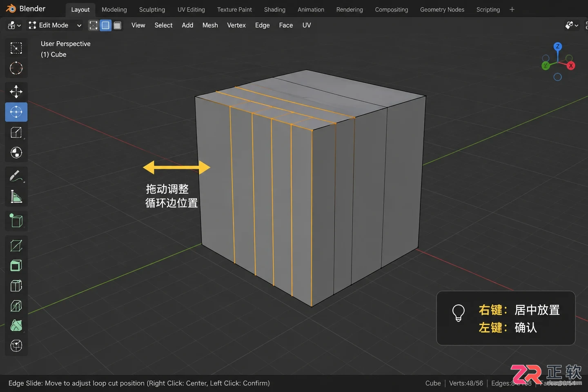The image size is (588, 392).
Task: Open the Mesh menu
Action: click(x=210, y=25)
